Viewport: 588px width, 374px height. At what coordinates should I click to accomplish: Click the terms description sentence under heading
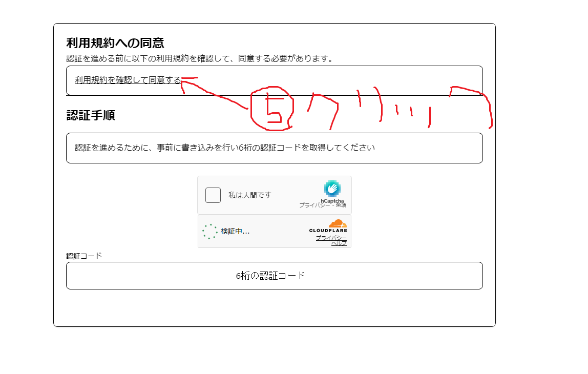pyautogui.click(x=200, y=58)
